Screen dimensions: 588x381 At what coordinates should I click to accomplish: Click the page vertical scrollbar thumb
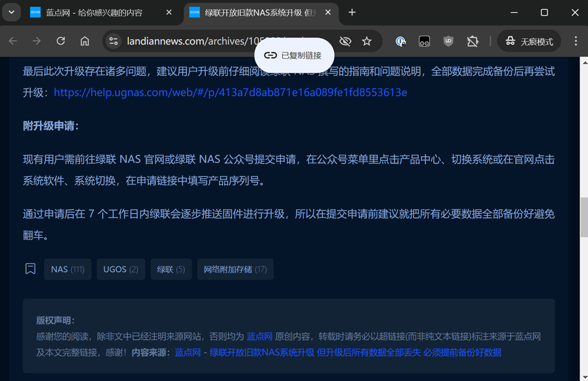pyautogui.click(x=584, y=218)
